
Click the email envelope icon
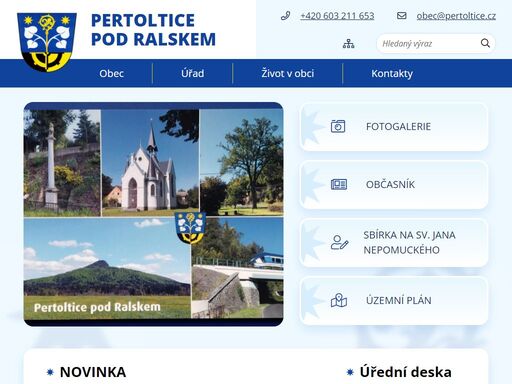coord(402,16)
